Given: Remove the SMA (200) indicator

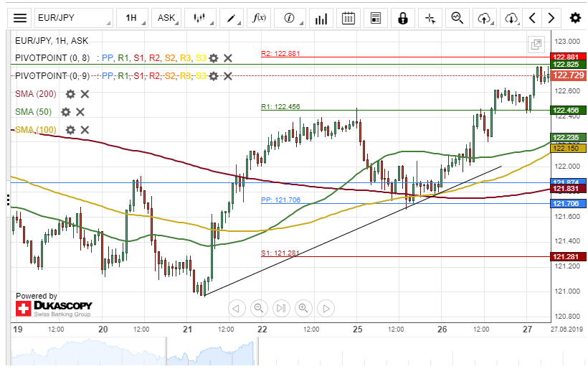Looking at the screenshot, I should 85,94.
